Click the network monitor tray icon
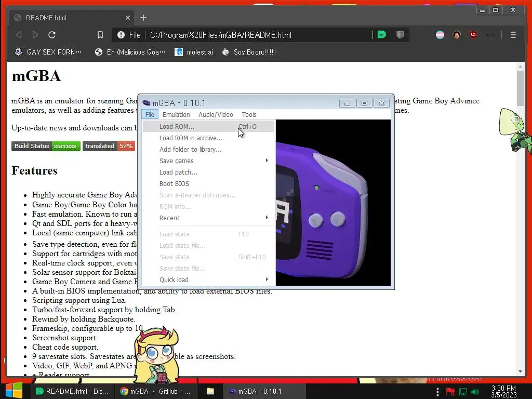 [463, 392]
